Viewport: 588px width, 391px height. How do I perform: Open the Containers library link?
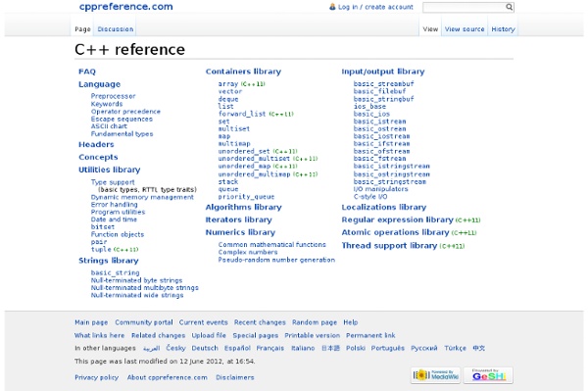[x=243, y=72]
